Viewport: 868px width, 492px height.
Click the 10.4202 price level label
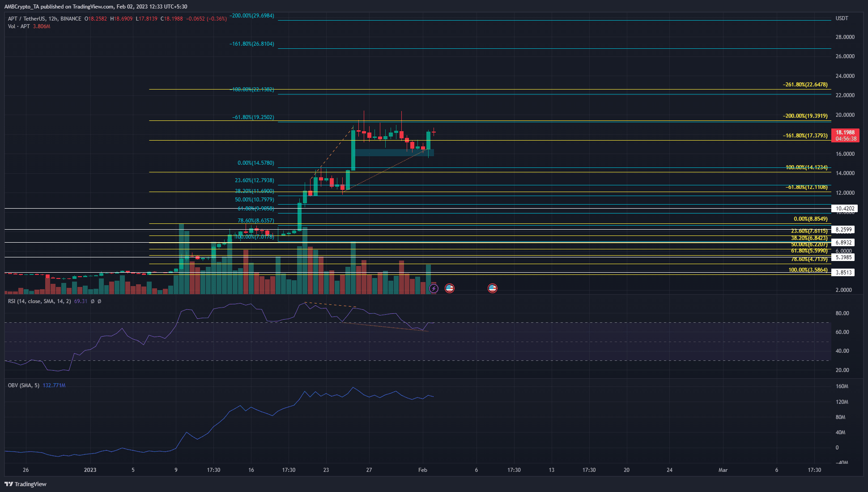(845, 209)
